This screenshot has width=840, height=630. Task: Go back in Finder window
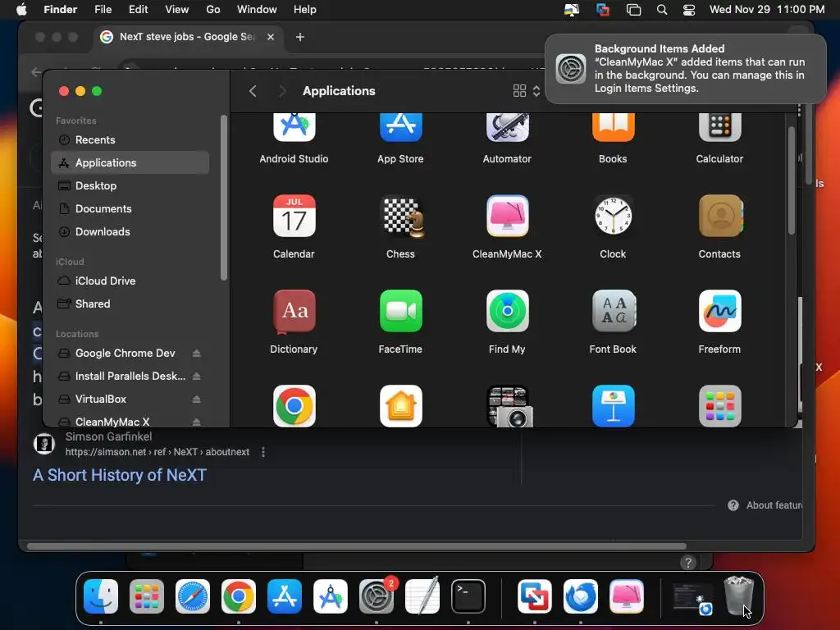253,91
